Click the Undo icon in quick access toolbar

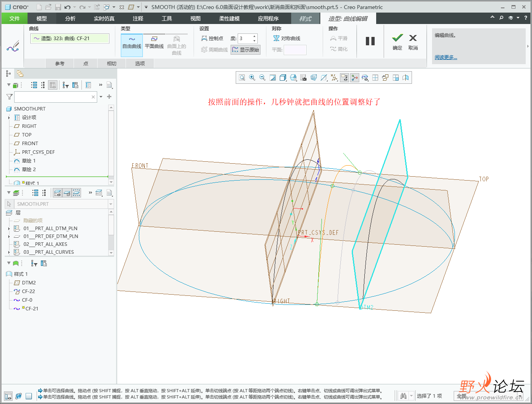[67, 7]
